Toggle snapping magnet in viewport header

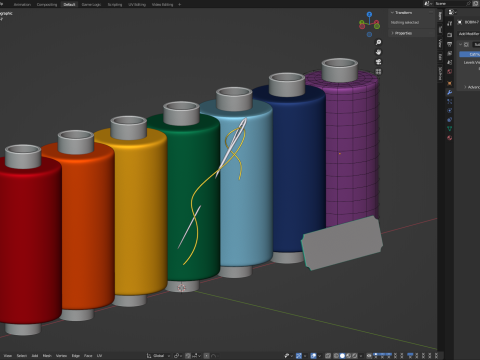[x=188, y=356]
